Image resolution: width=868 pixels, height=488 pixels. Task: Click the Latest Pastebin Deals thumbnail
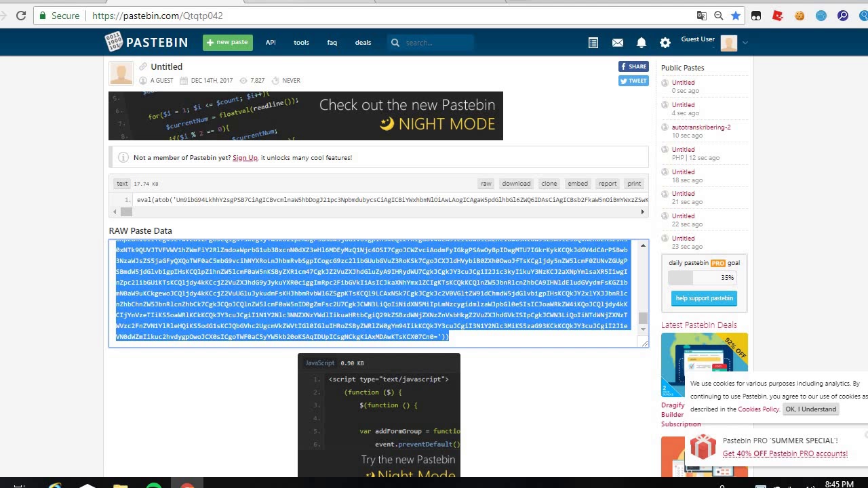[x=705, y=365]
